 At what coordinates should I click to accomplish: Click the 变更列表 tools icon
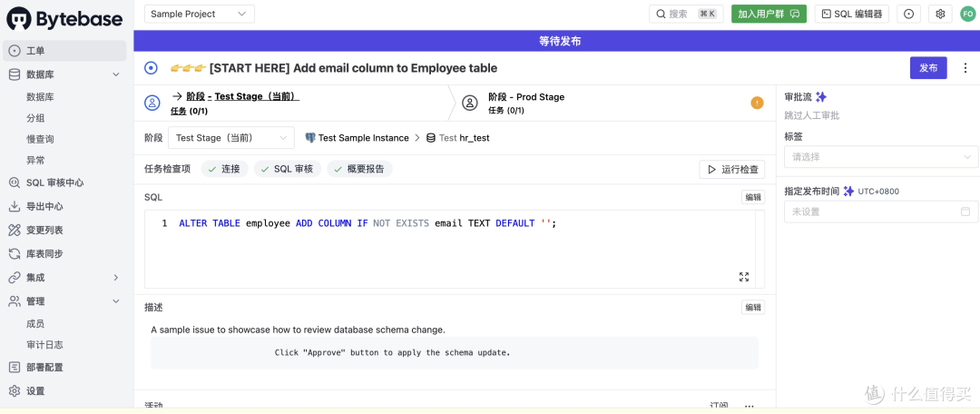pos(15,230)
